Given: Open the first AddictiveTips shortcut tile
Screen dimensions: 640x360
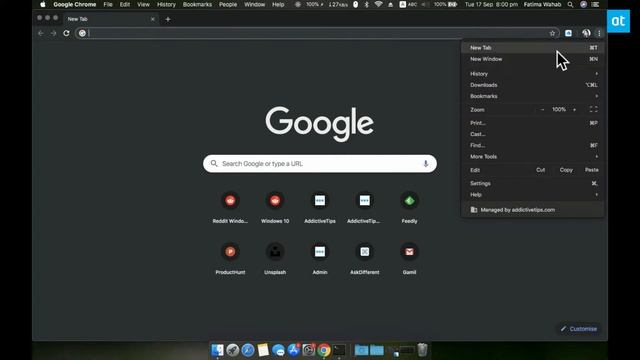Looking at the screenshot, I should point(320,208).
